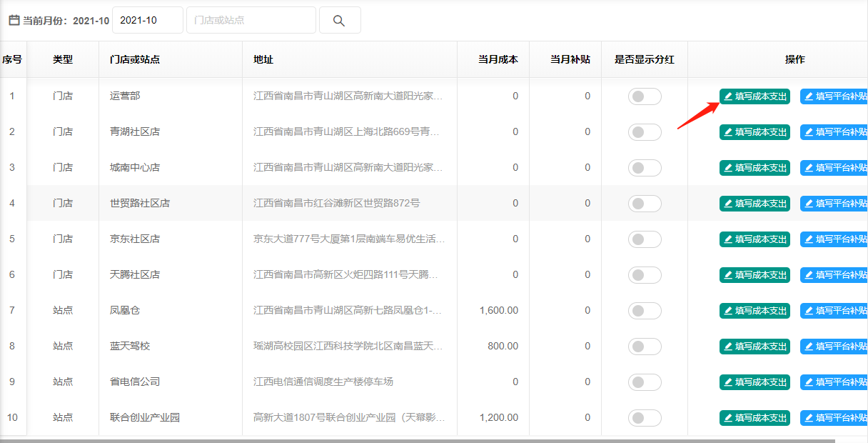Click the 是否显示分红 column header
This screenshot has height=443, width=868.
point(645,60)
